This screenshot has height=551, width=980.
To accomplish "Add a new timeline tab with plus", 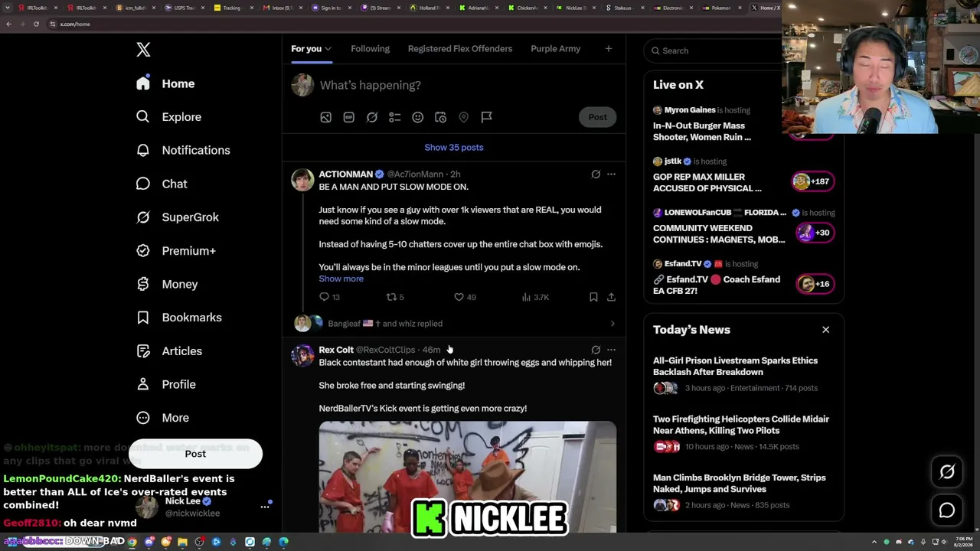I will coord(608,49).
